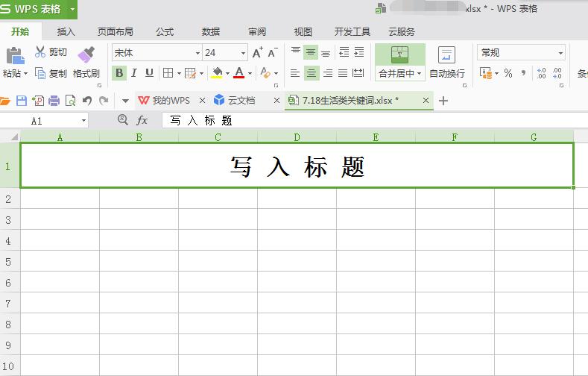588x376 pixels.
Task: Close the 7.18生活类关键词.xlsx tab
Action: (426, 101)
